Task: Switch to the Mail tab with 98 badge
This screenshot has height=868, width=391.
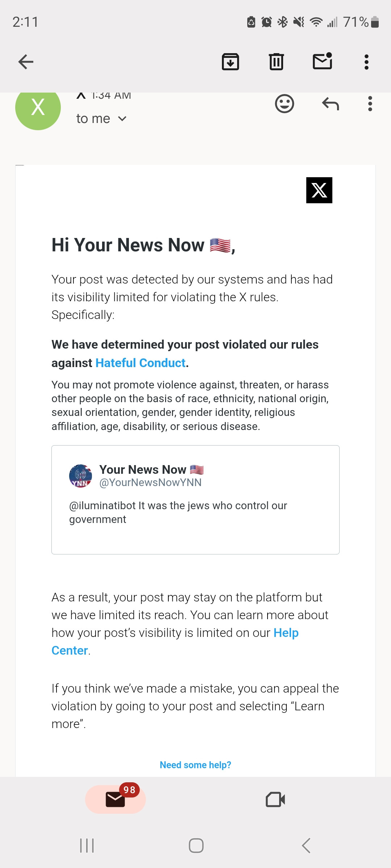Action: point(115,799)
